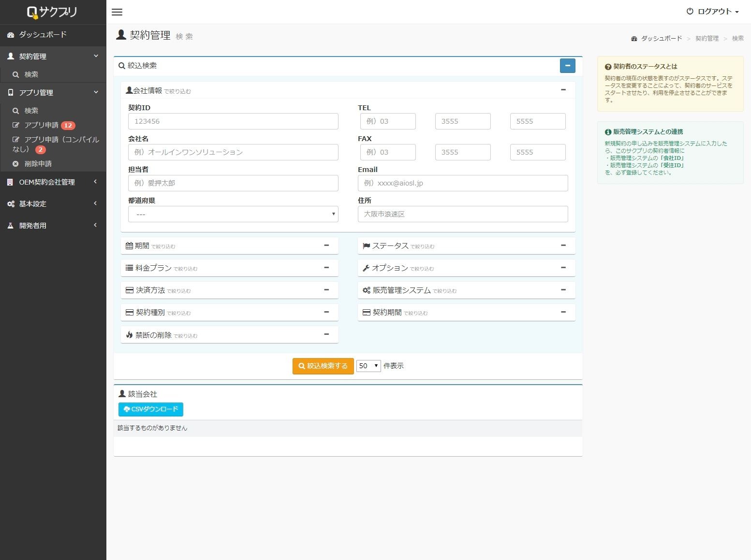This screenshot has width=751, height=560.
Task: Collapse the アプリ管理 sidebar section
Action: click(53, 93)
